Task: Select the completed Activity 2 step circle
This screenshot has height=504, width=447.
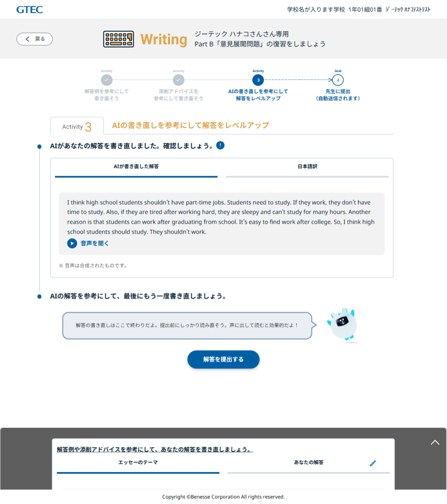Action: coord(179,80)
